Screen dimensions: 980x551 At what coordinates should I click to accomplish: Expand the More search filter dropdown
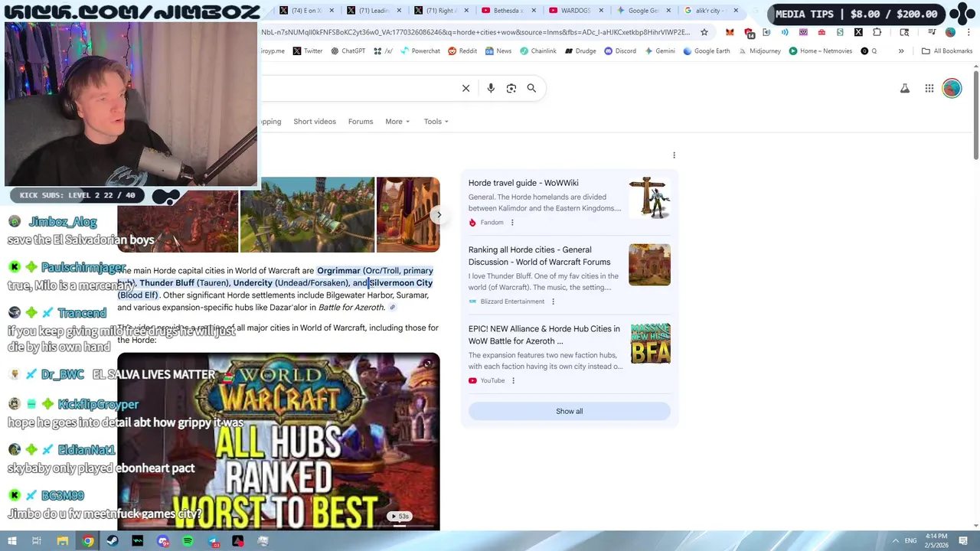coord(397,122)
